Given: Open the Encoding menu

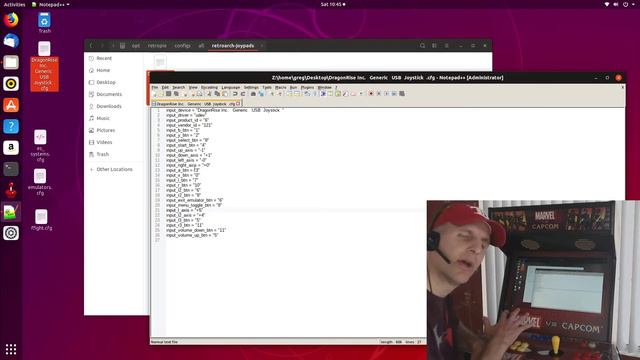Looking at the screenshot, I should pyautogui.click(x=209, y=87).
